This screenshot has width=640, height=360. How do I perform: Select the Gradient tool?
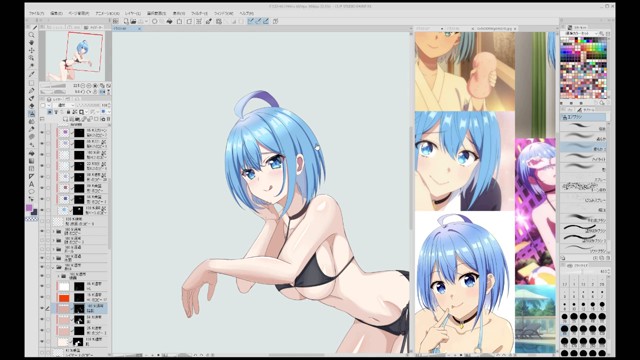pos(31,161)
